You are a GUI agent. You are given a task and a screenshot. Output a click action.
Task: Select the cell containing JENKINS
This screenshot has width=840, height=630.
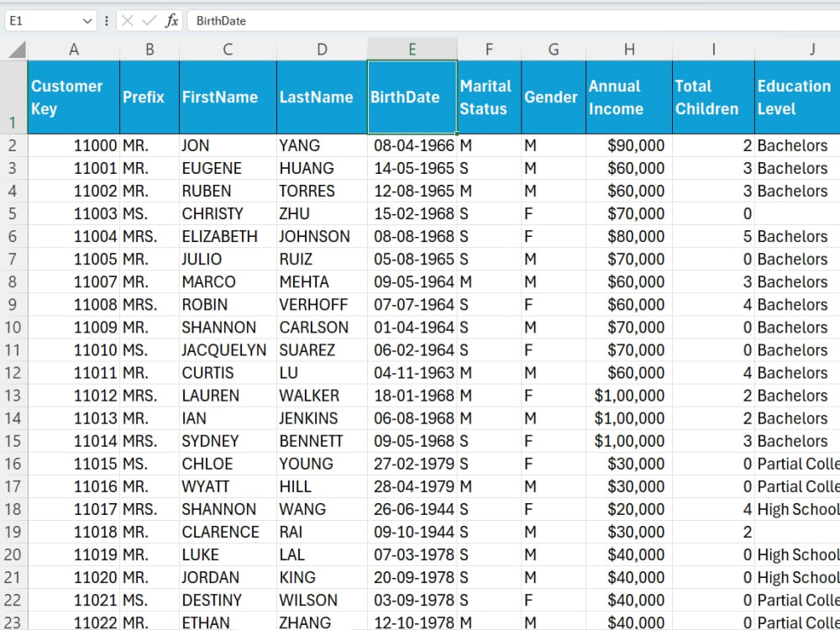click(322, 418)
